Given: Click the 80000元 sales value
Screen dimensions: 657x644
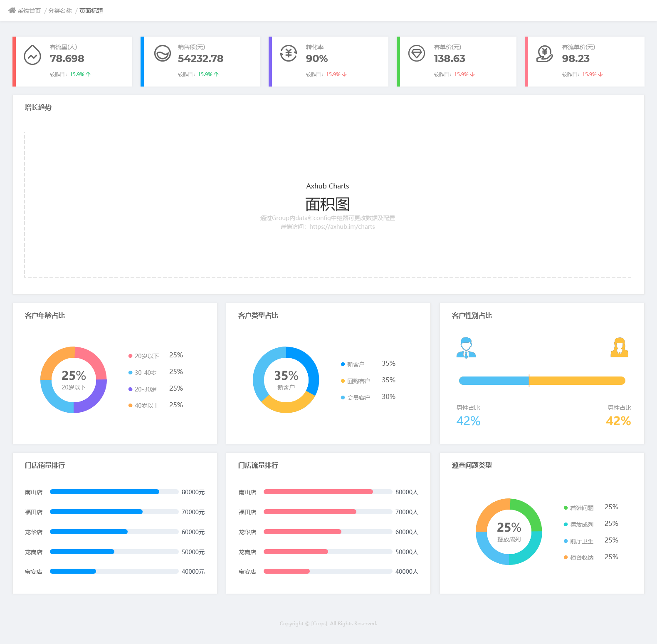Looking at the screenshot, I should pyautogui.click(x=193, y=492).
